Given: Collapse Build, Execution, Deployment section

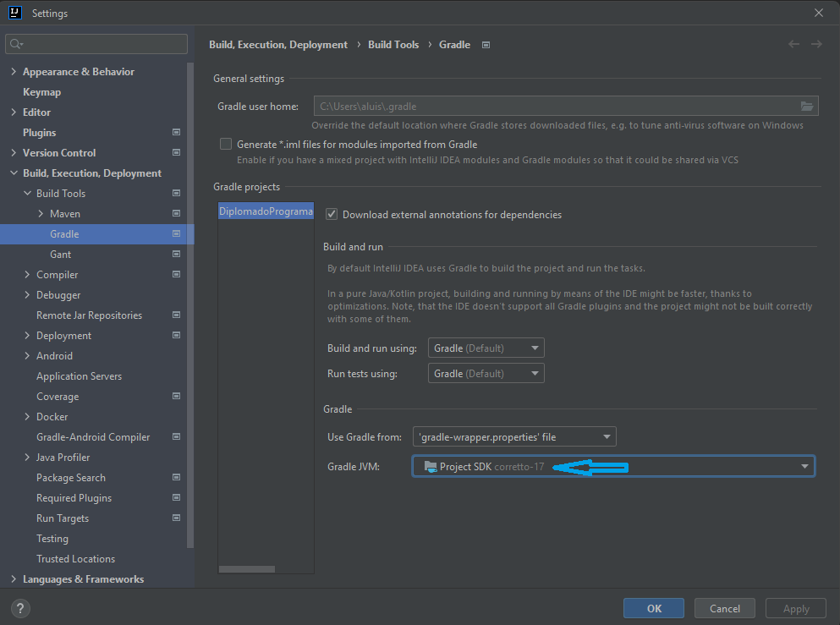Looking at the screenshot, I should [x=14, y=173].
